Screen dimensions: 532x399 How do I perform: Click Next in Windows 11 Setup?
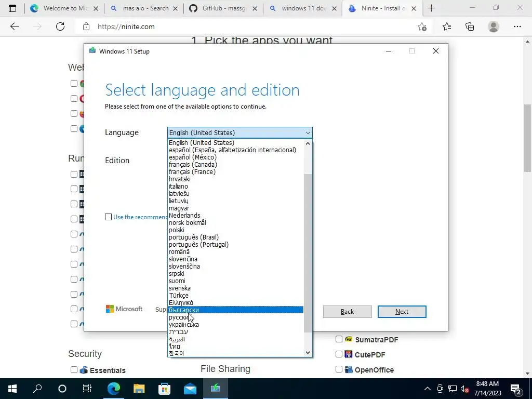click(402, 312)
